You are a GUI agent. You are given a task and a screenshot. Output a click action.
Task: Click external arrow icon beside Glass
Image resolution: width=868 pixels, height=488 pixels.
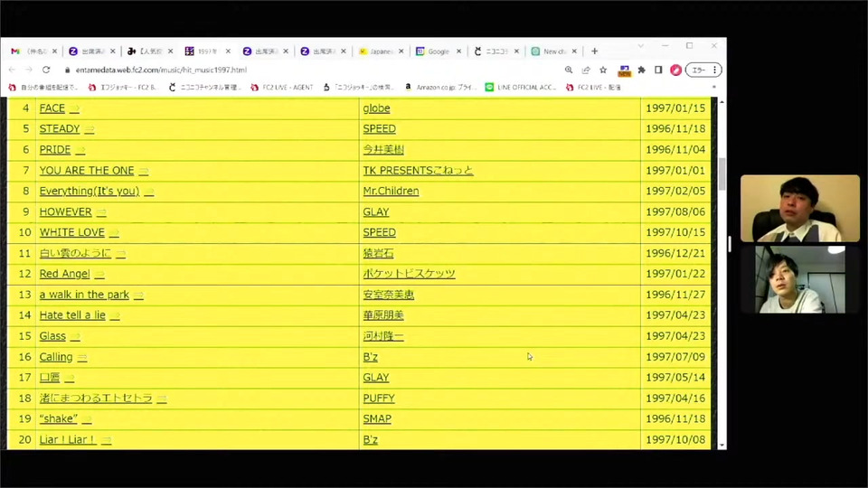(x=75, y=337)
